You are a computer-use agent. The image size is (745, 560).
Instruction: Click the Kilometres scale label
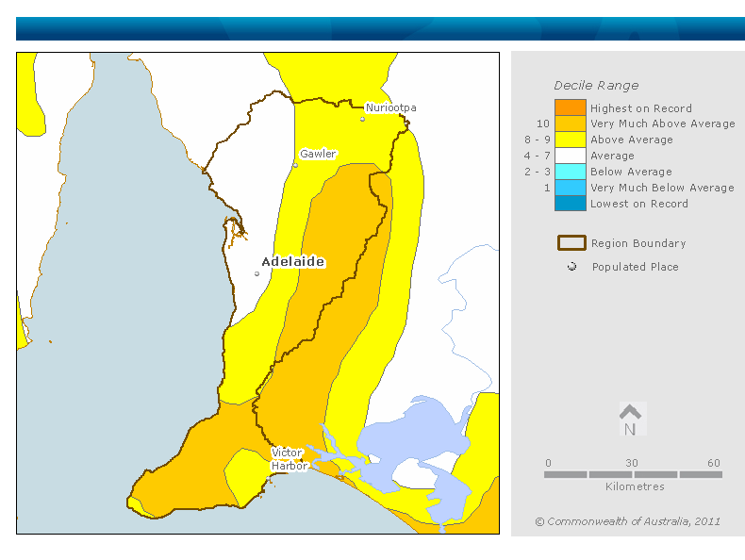point(635,486)
